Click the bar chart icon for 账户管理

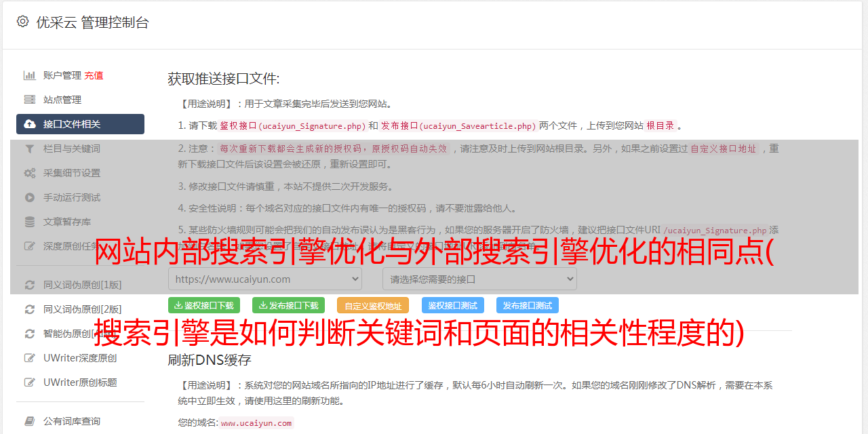[x=30, y=75]
